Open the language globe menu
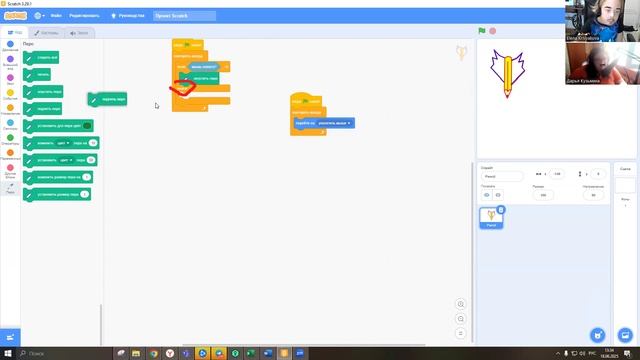Image resolution: width=640 pixels, height=360 pixels. coord(39,16)
